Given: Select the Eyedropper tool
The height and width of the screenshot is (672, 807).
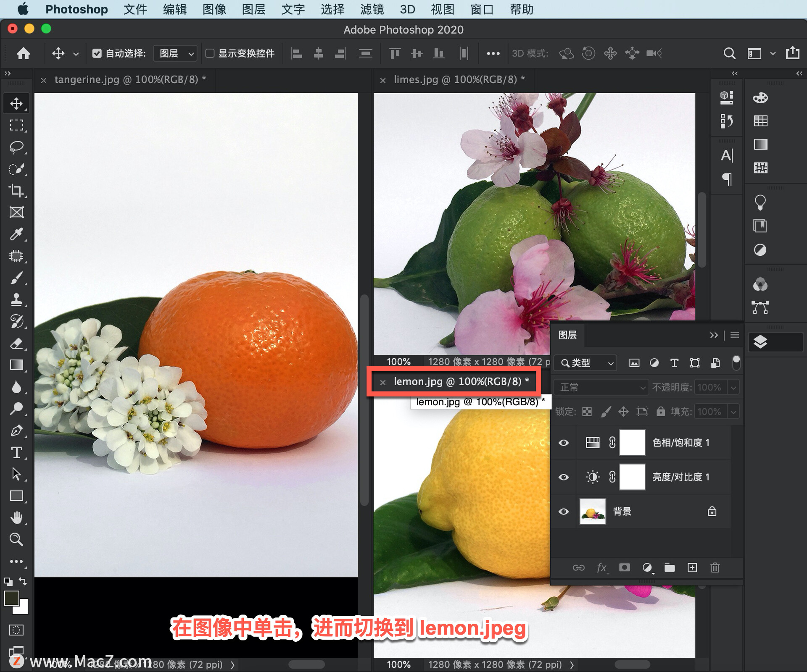Looking at the screenshot, I should tap(16, 234).
